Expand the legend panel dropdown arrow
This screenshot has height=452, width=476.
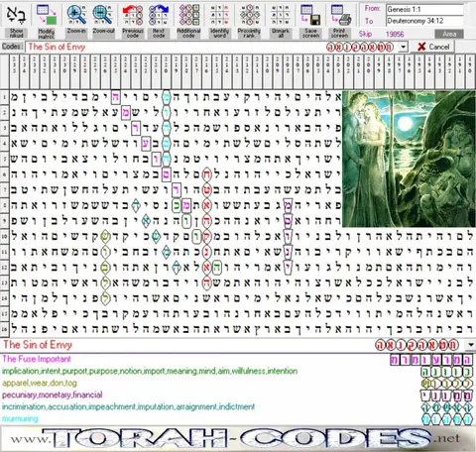point(471,345)
